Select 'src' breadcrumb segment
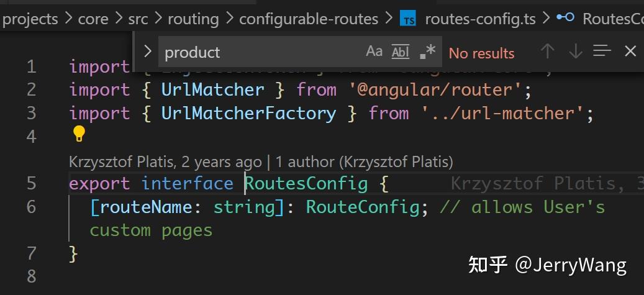This screenshot has height=295, width=644. point(138,19)
